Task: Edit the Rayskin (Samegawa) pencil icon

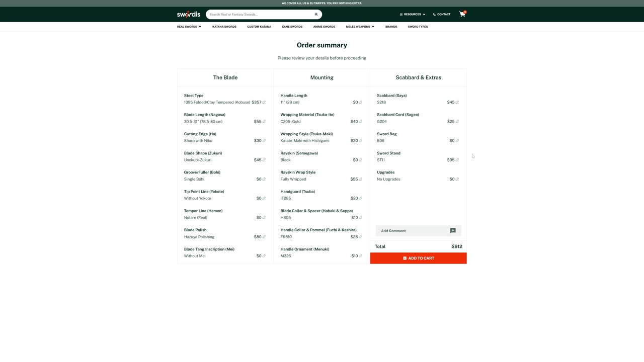Action: click(x=360, y=160)
